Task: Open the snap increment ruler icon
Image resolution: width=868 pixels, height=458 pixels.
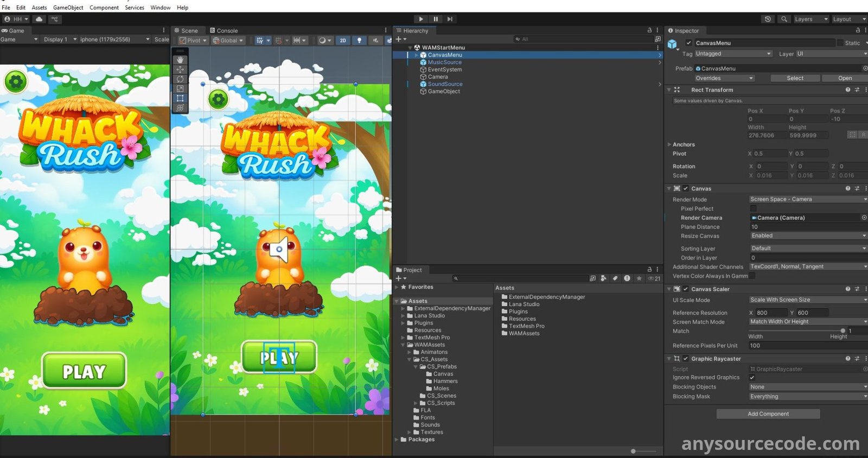Action: point(299,40)
